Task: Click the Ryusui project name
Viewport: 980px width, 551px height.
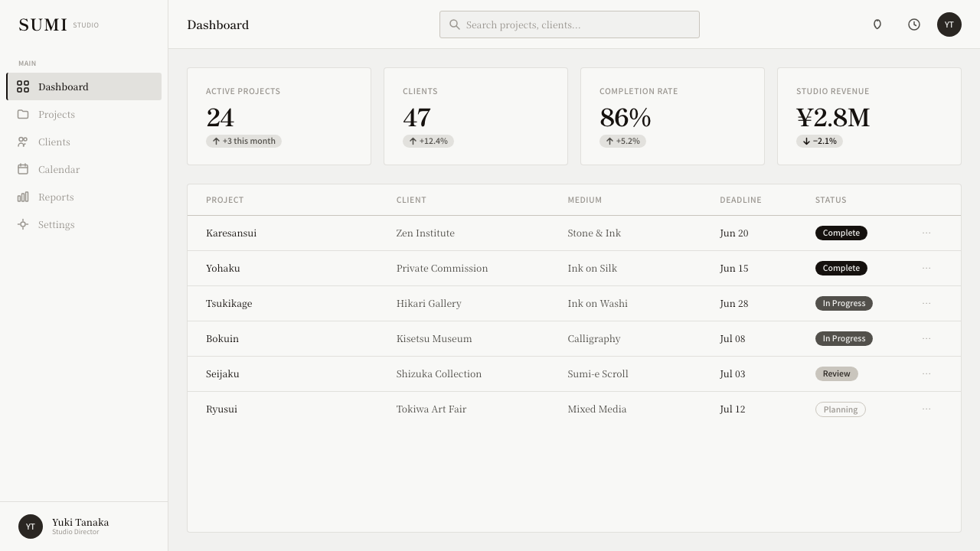Action: click(221, 409)
